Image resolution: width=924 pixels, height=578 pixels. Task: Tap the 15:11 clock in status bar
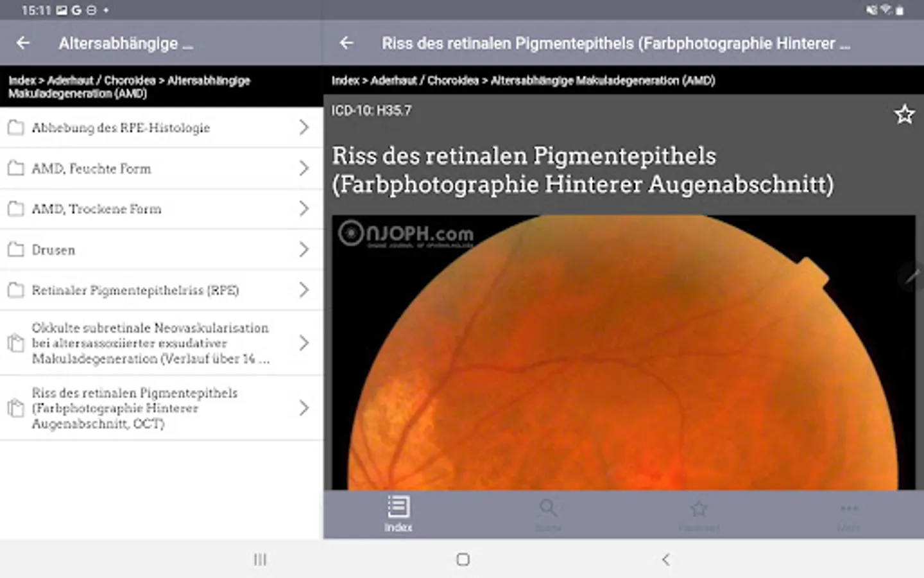point(36,10)
